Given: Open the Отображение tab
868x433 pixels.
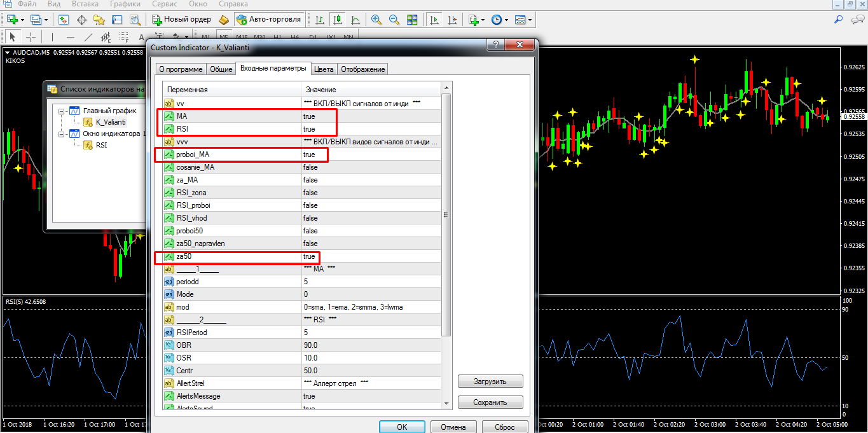Looking at the screenshot, I should pyautogui.click(x=362, y=69).
